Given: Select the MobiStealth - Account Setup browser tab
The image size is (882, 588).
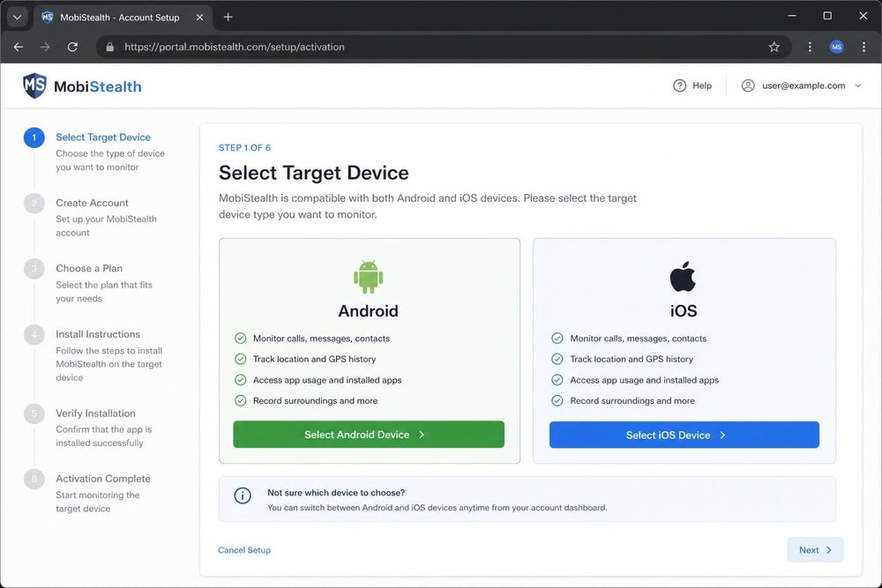Looking at the screenshot, I should click(123, 18).
